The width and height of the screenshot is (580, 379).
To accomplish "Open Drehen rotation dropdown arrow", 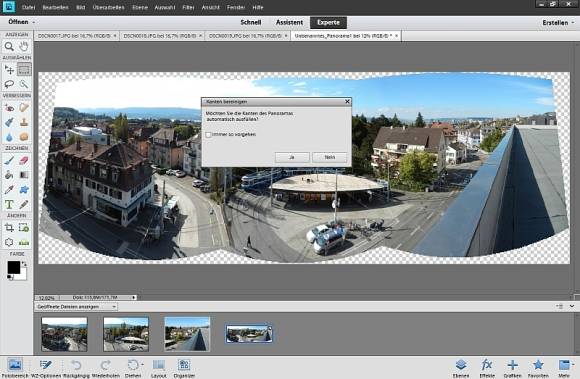I will (x=142, y=365).
